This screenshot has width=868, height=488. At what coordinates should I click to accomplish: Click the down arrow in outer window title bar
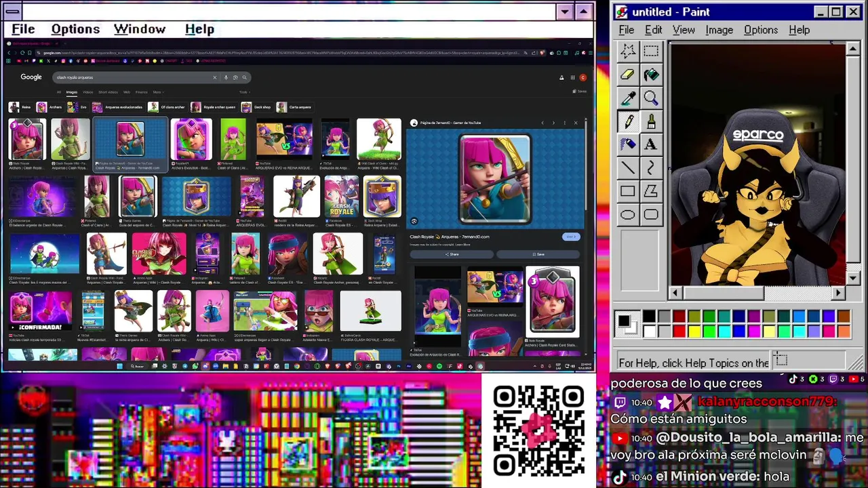(565, 12)
